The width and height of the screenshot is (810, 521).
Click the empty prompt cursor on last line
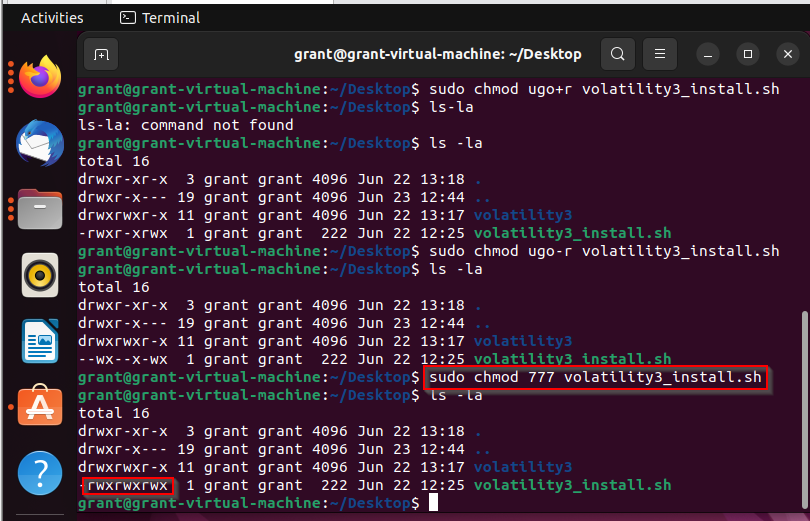tap(433, 502)
